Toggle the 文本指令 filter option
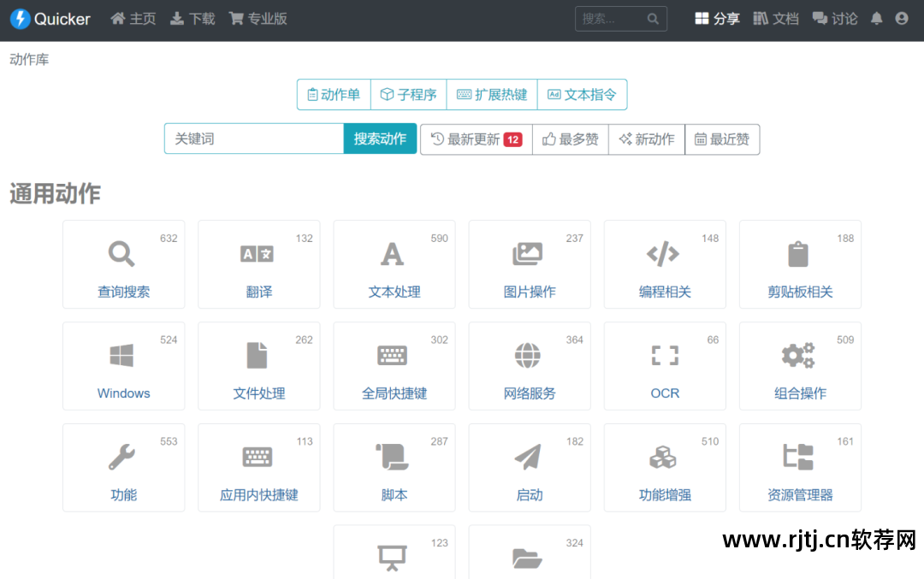The width and height of the screenshot is (924, 579). point(582,94)
